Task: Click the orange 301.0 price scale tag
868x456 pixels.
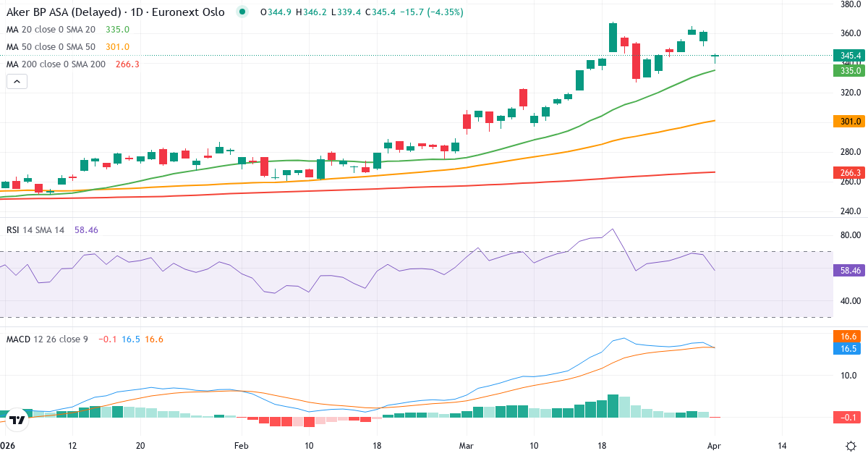Action: click(x=848, y=122)
